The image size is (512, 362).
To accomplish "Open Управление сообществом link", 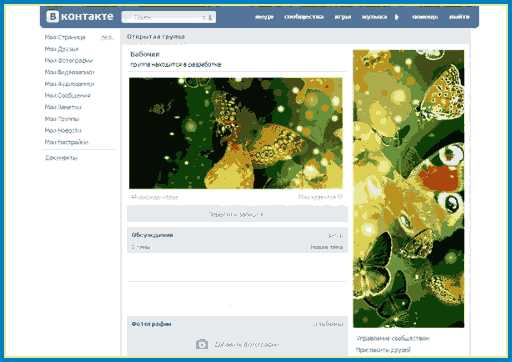I will [393, 339].
